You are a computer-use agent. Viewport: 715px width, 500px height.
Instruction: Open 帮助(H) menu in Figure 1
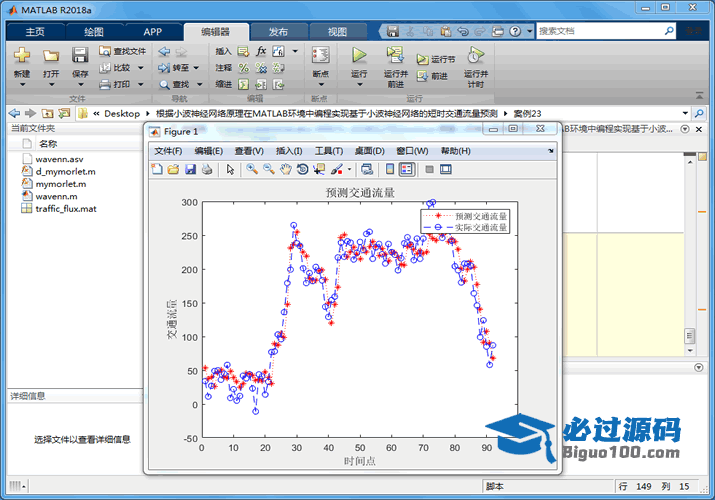click(456, 151)
